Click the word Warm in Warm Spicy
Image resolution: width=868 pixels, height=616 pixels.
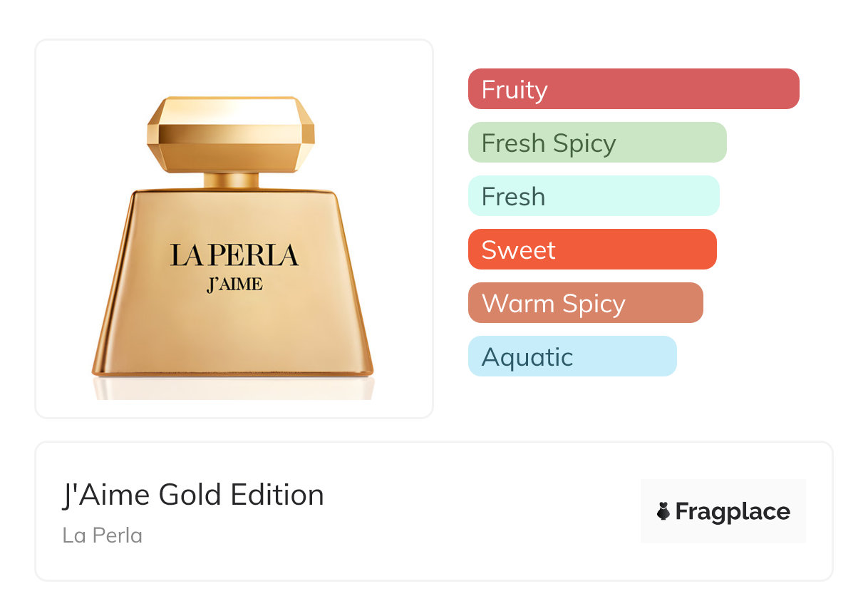(517, 304)
